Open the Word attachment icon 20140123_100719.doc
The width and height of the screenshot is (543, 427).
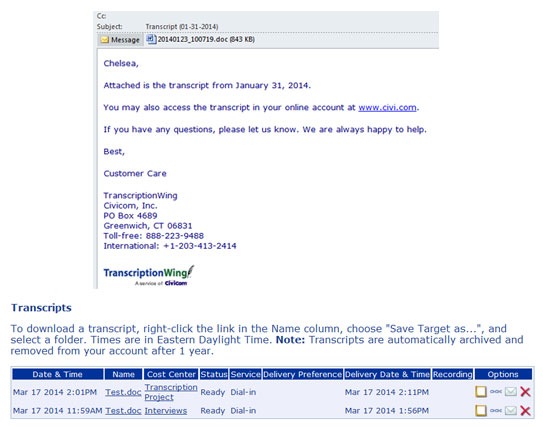pos(151,39)
